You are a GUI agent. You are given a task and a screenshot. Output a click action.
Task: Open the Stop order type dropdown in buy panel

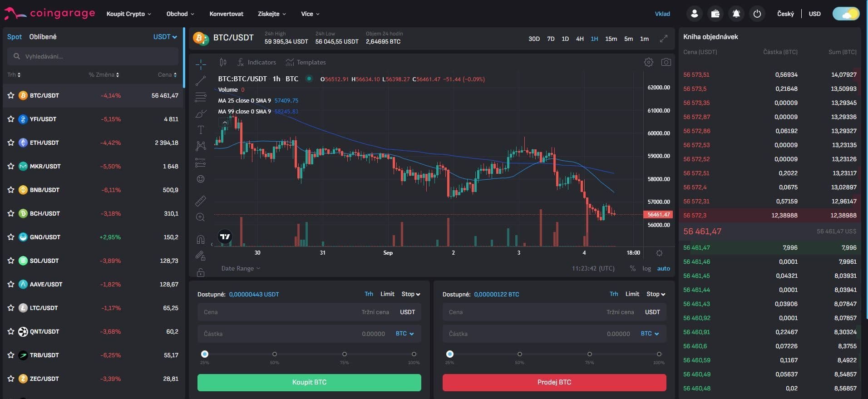[x=410, y=294]
